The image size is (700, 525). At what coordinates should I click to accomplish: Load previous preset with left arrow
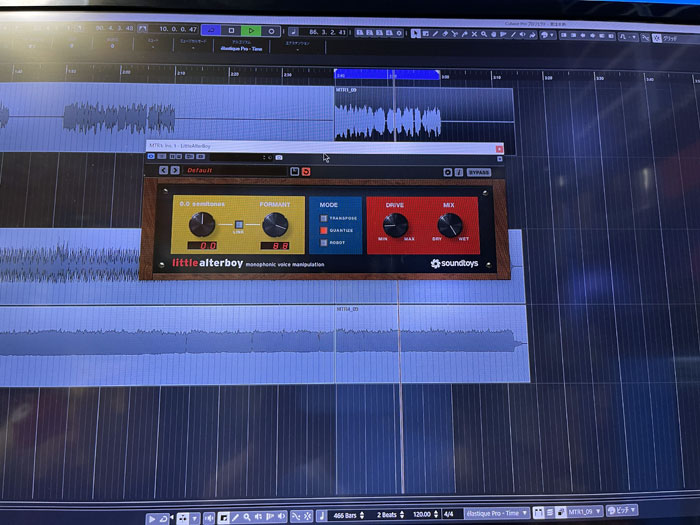tap(163, 170)
